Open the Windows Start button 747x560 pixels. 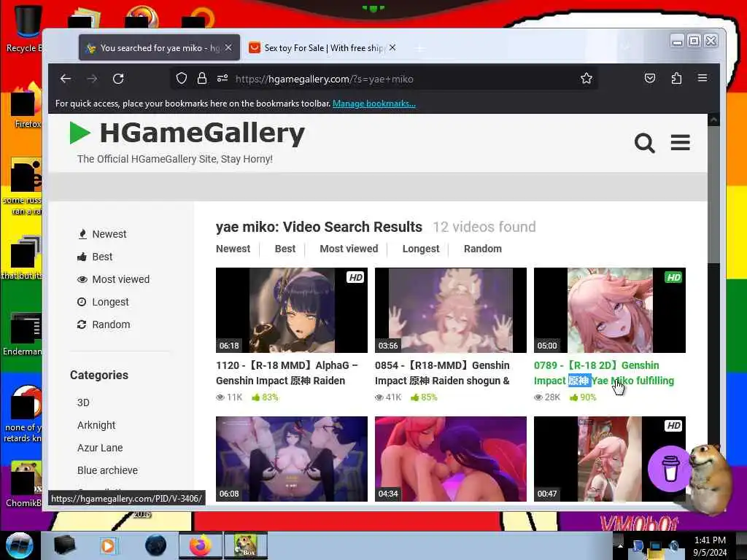[x=20, y=545]
